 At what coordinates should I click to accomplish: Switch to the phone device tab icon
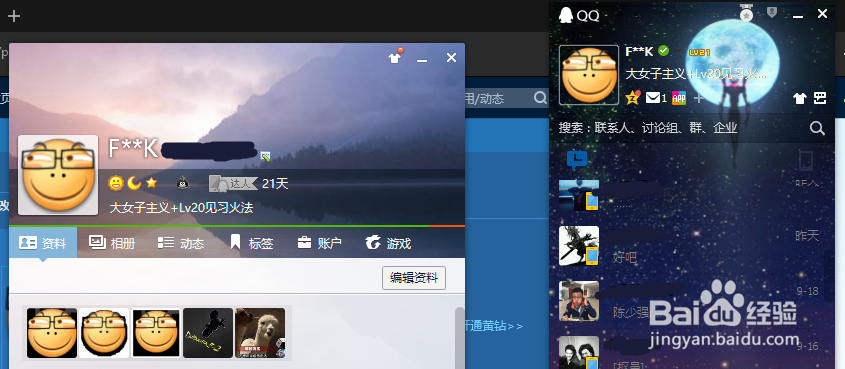click(x=806, y=160)
